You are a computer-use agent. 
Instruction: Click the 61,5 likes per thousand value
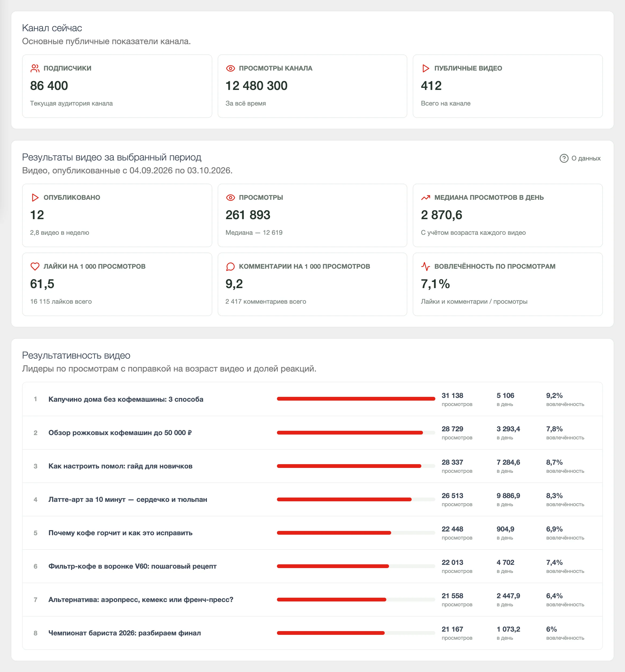pos(42,284)
